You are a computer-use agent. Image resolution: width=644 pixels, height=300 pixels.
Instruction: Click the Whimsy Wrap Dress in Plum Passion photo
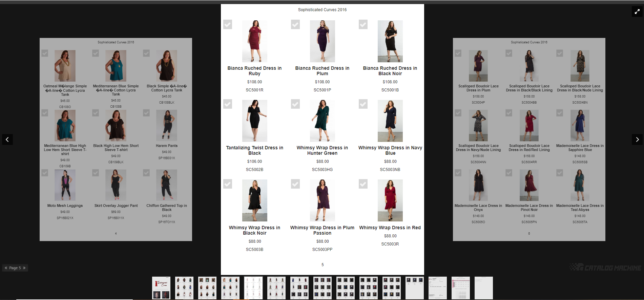323,200
